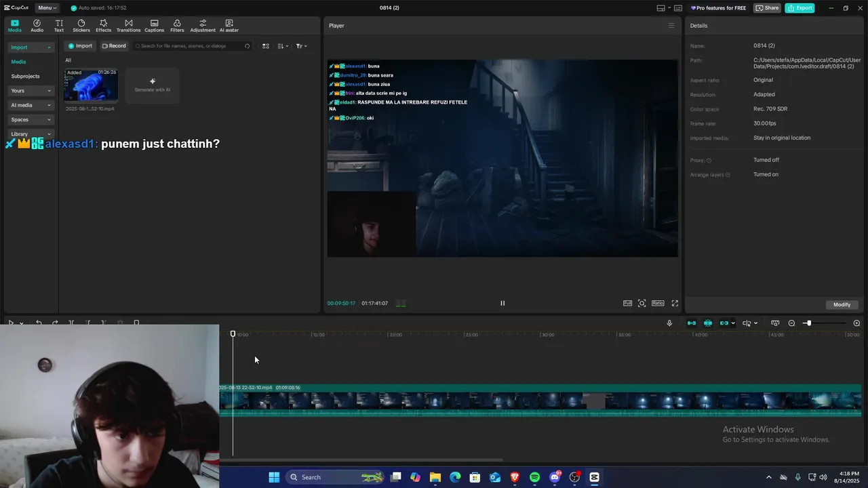Click the undo icon in timeline toolbar
Image resolution: width=868 pixels, height=488 pixels.
[x=39, y=323]
